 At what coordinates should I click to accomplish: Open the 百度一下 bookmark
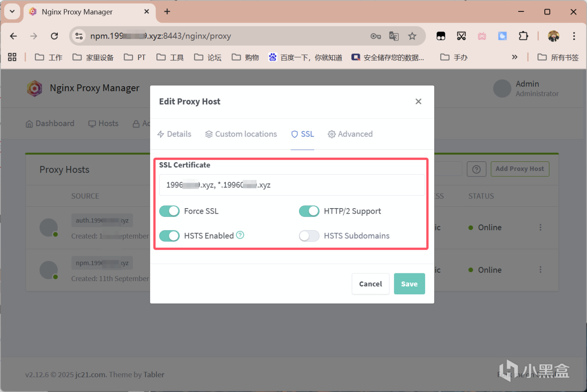[305, 57]
